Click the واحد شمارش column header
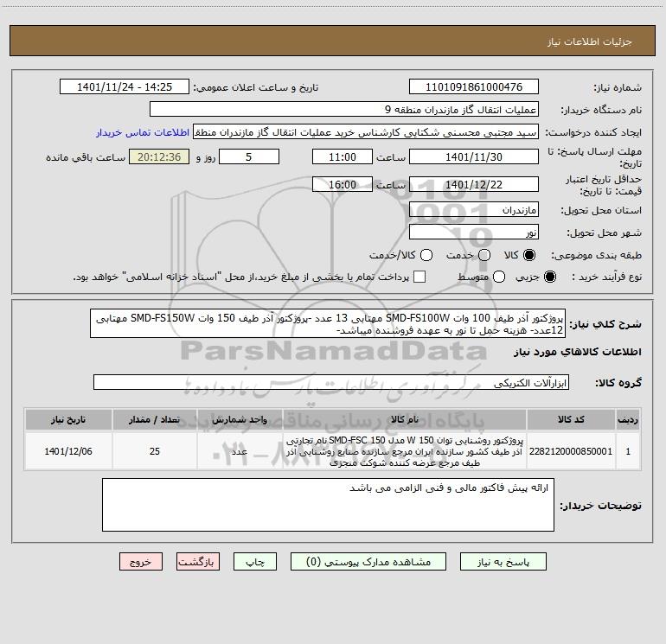Viewport: 666px width, 644px height. coord(240,420)
